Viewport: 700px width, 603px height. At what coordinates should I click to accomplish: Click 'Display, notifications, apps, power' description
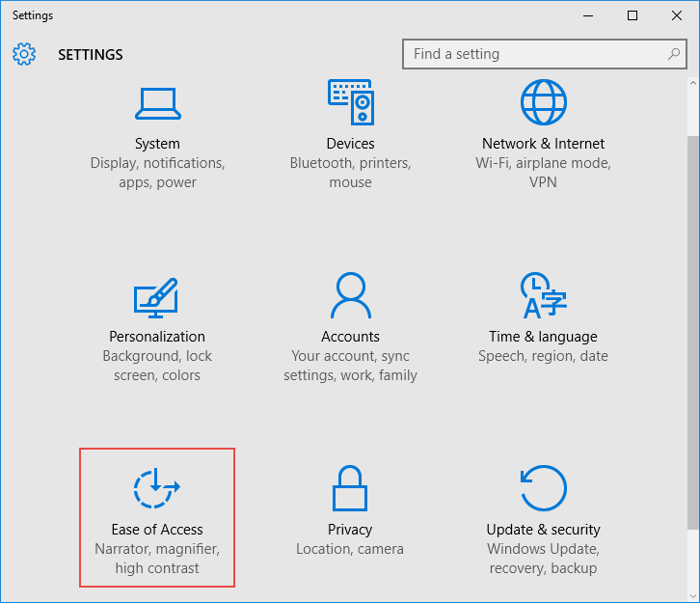tap(157, 173)
